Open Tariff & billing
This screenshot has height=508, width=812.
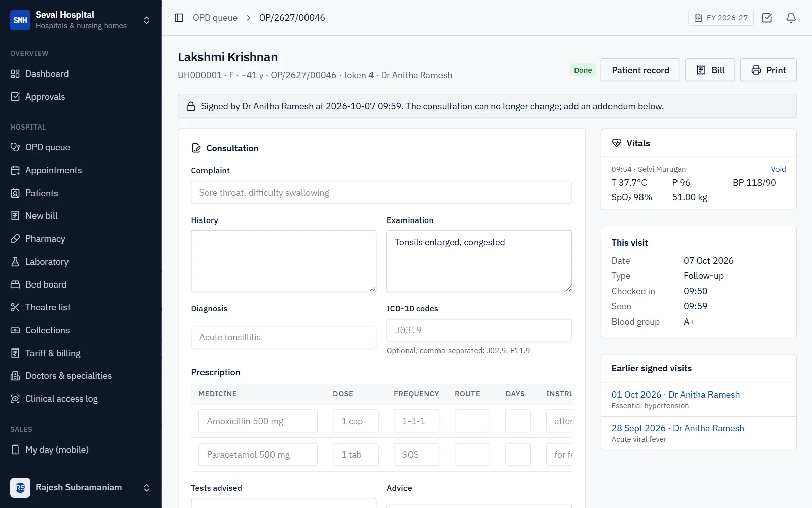pyautogui.click(x=81, y=353)
